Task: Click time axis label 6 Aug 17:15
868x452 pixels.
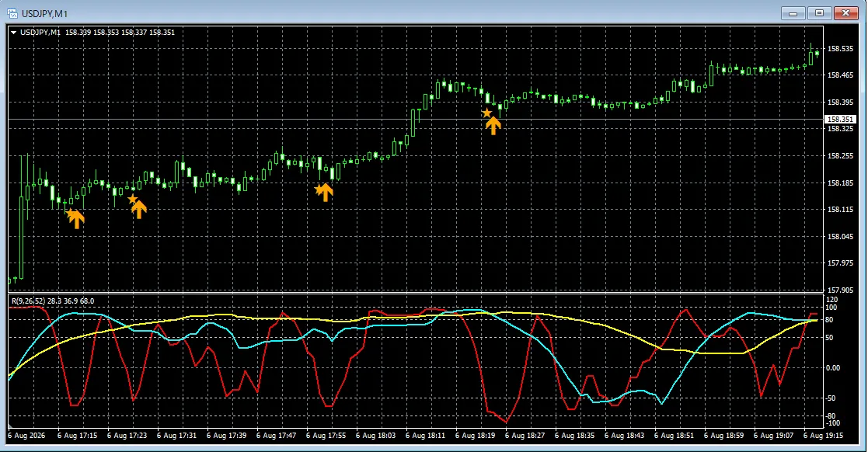Action: coord(77,436)
